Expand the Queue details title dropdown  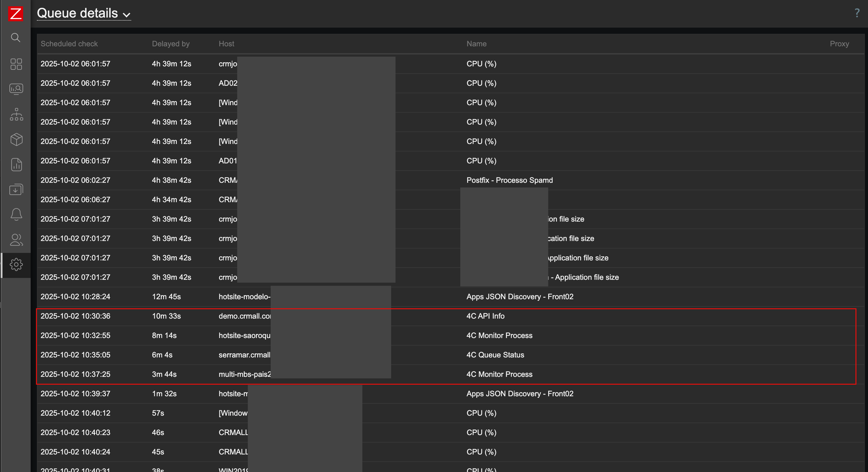(x=84, y=13)
